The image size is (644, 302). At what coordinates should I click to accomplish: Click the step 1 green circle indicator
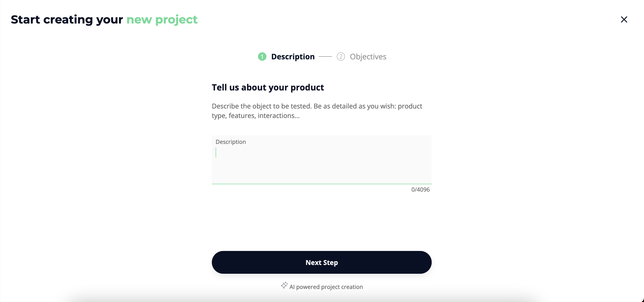(262, 57)
